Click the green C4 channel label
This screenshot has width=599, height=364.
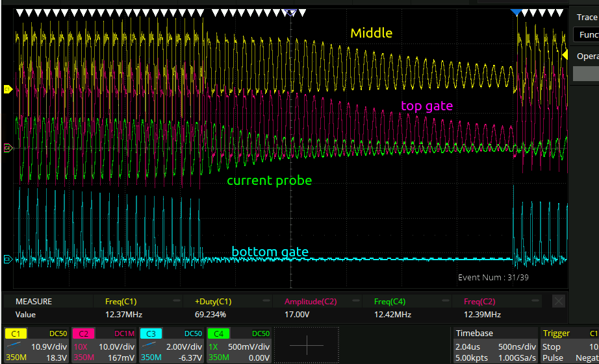pyautogui.click(x=218, y=333)
